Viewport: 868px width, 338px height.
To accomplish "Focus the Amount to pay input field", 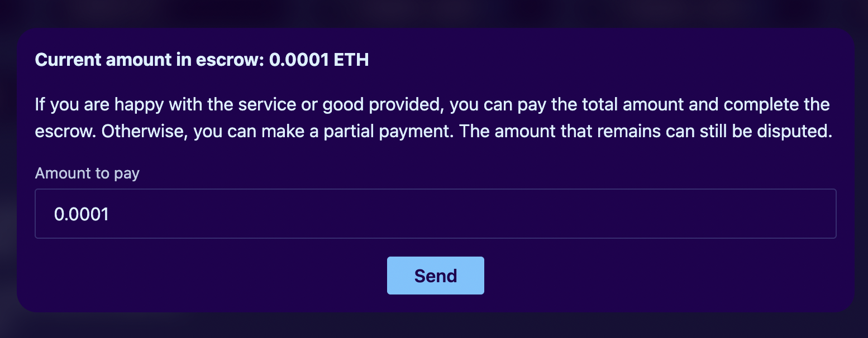I will coord(435,214).
